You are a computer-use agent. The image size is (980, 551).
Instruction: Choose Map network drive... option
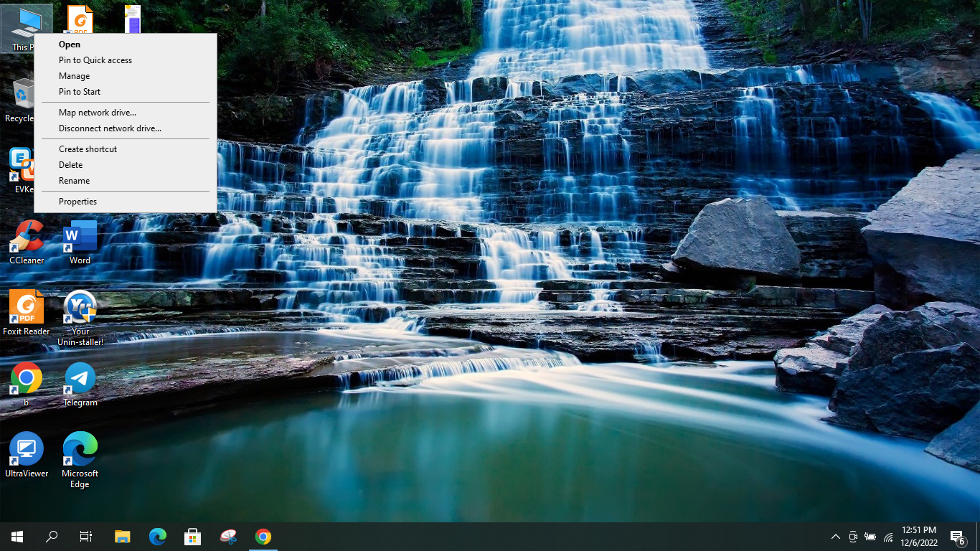pyautogui.click(x=98, y=113)
